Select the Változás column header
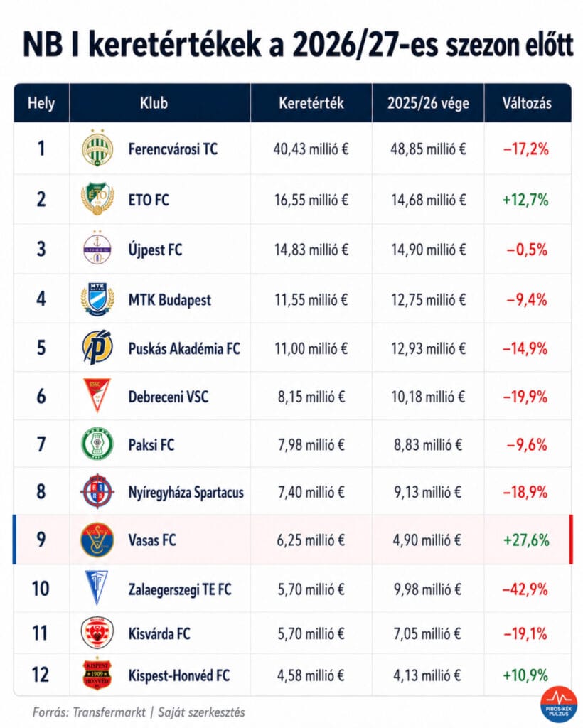583x728 pixels. [527, 103]
